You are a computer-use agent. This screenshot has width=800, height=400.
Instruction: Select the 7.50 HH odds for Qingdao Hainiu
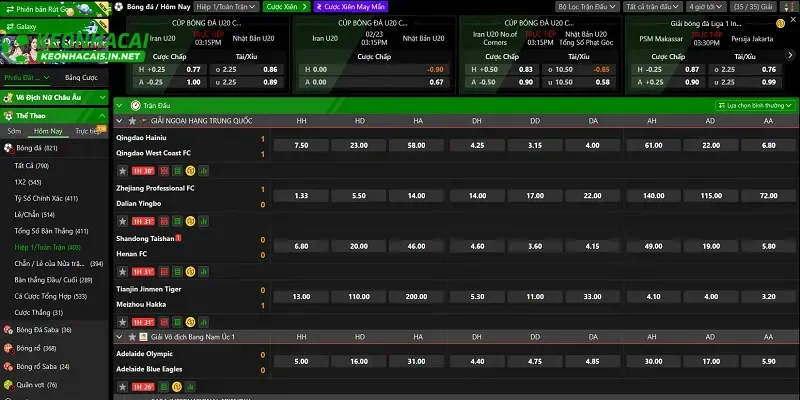tap(301, 145)
